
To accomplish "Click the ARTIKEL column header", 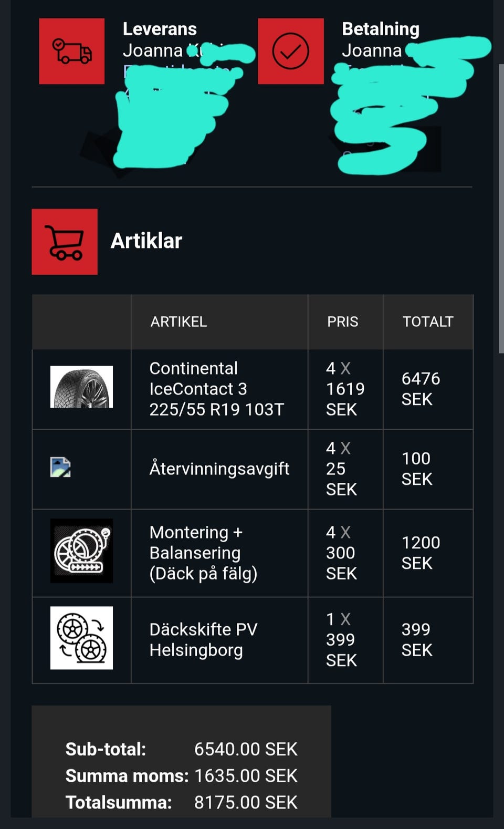I will tap(178, 322).
